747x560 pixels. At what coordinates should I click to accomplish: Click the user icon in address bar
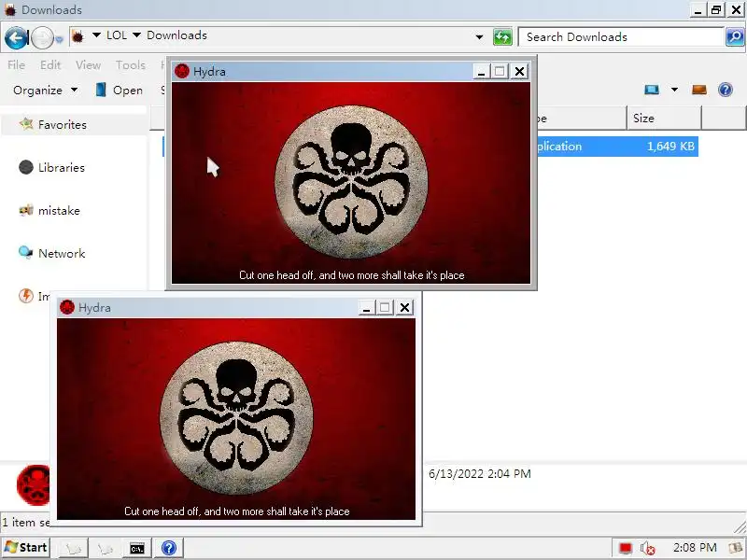pyautogui.click(x=78, y=35)
